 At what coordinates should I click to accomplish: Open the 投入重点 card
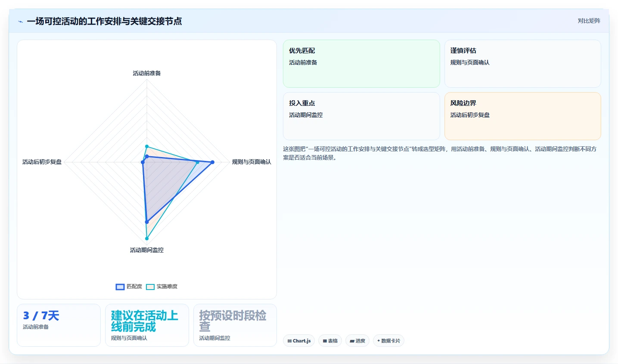(361, 116)
